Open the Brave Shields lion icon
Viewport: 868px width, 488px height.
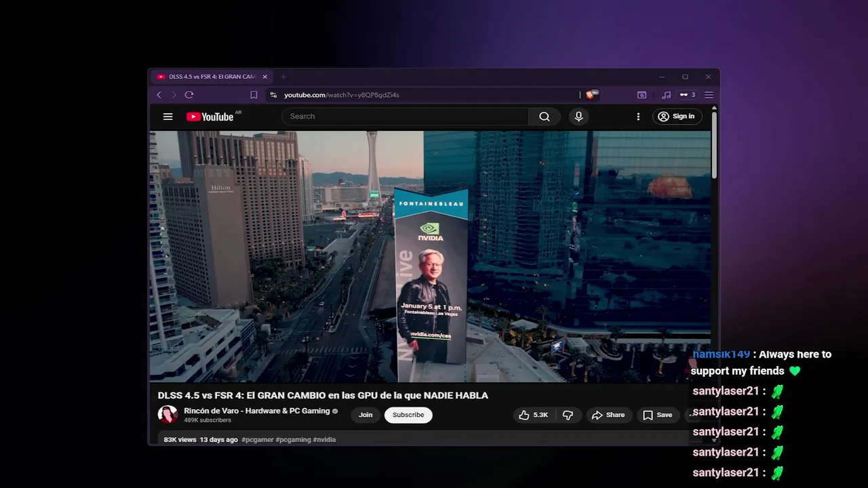(590, 95)
